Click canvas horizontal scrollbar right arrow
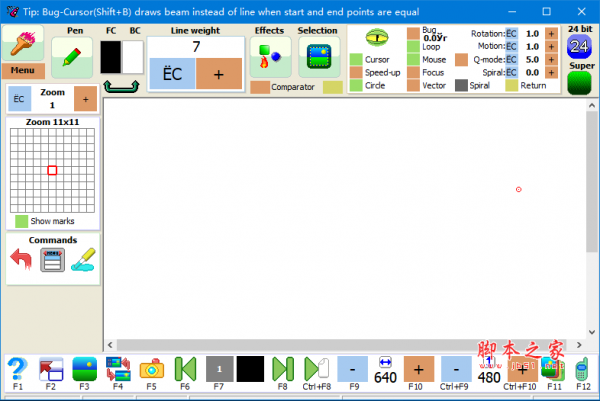 [579, 345]
